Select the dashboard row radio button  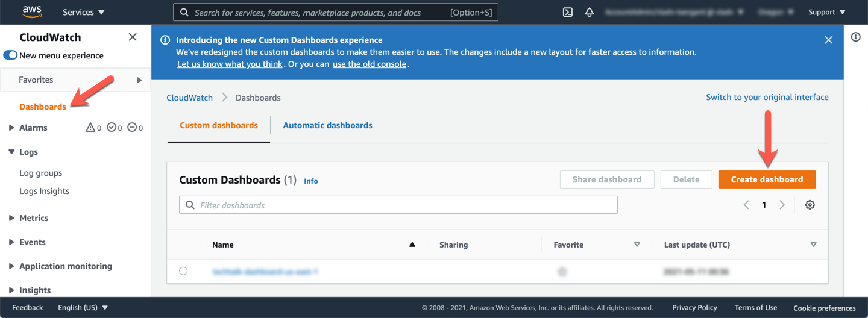point(183,272)
